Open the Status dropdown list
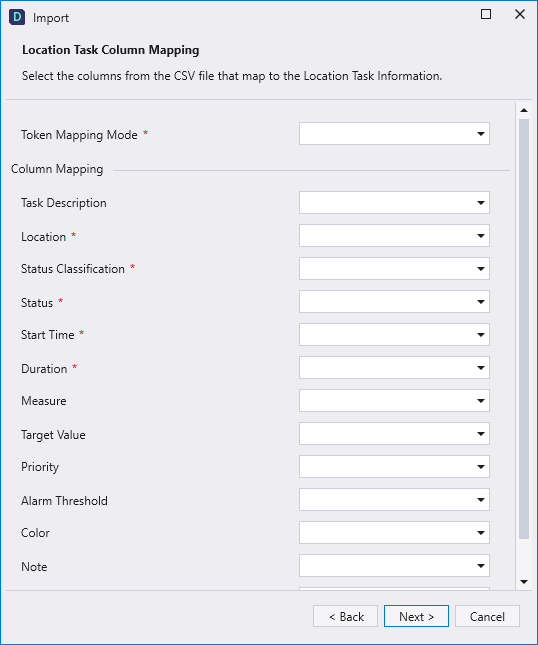 point(394,302)
